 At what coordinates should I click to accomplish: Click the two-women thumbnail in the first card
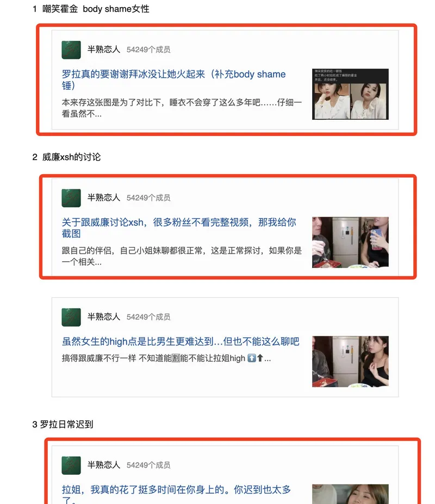(x=350, y=94)
